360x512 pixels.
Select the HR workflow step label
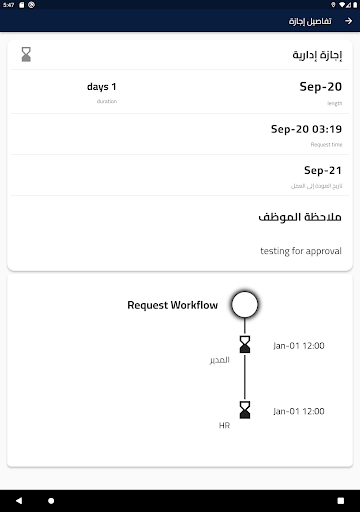pyautogui.click(x=224, y=425)
